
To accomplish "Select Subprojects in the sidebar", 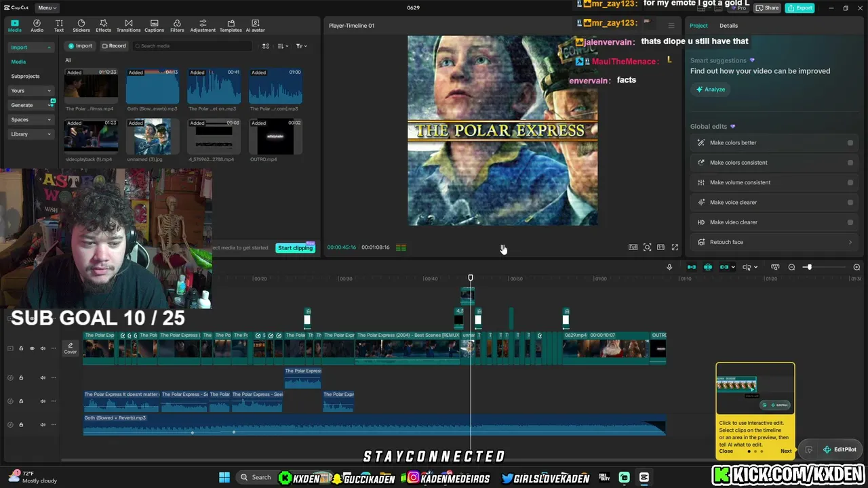I will (x=25, y=76).
